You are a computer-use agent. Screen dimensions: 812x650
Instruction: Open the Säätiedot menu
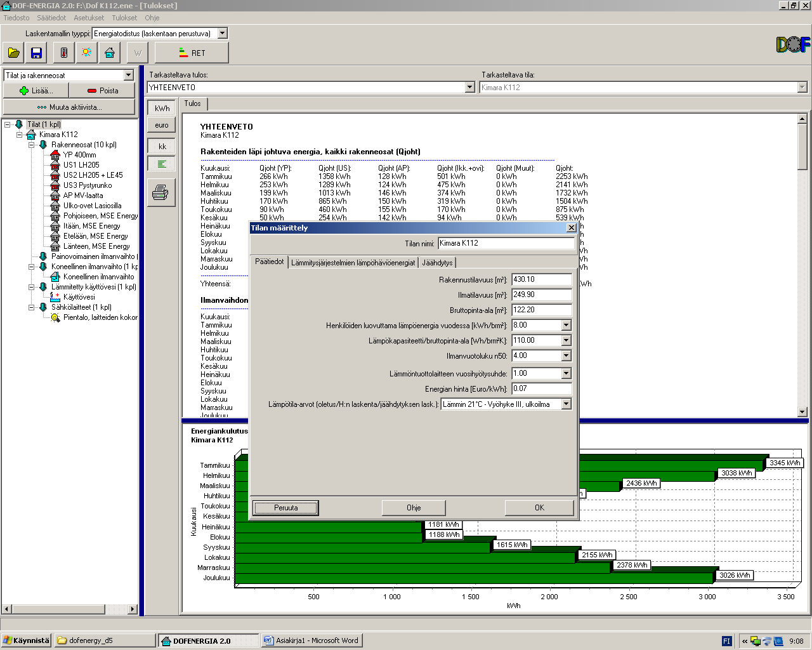[51, 18]
